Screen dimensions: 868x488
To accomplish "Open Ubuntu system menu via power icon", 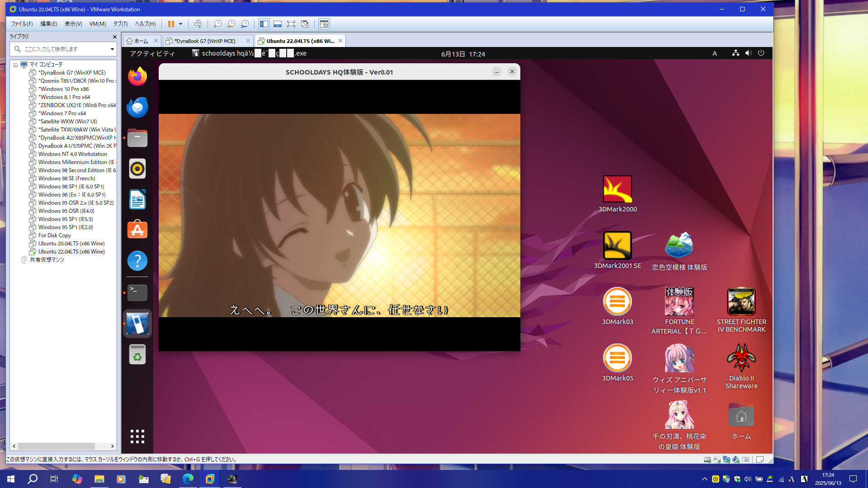I will coord(761,53).
